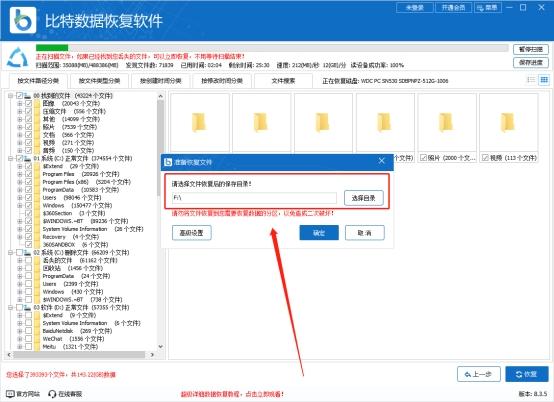This screenshot has height=402, width=554.
Task: Click the dialog title logo icon
Action: pyautogui.click(x=168, y=162)
